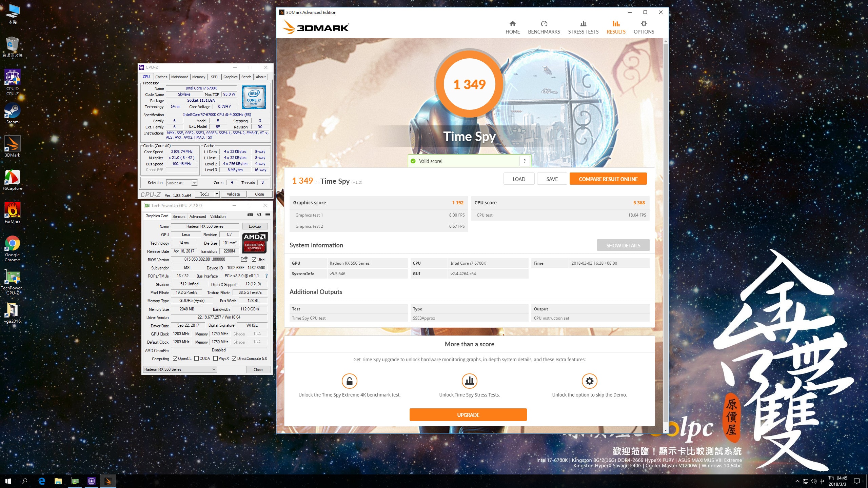Click the GPU Name field Radeon RX 550 Series
868x488 pixels.
pyautogui.click(x=204, y=226)
